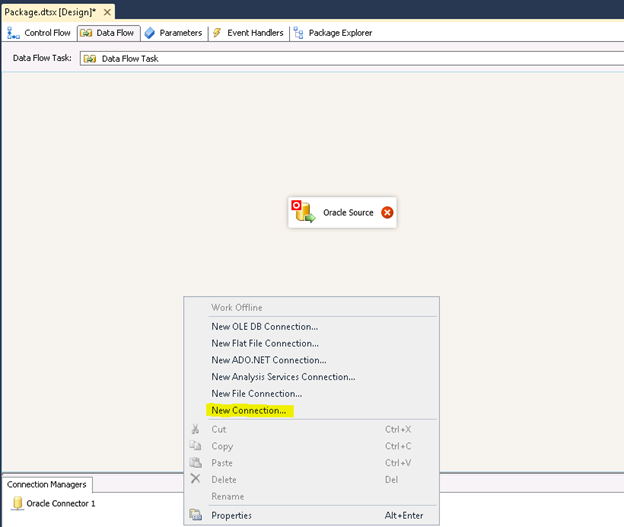Open the Parameters tab
Screen dimensions: 624x527
coord(174,33)
